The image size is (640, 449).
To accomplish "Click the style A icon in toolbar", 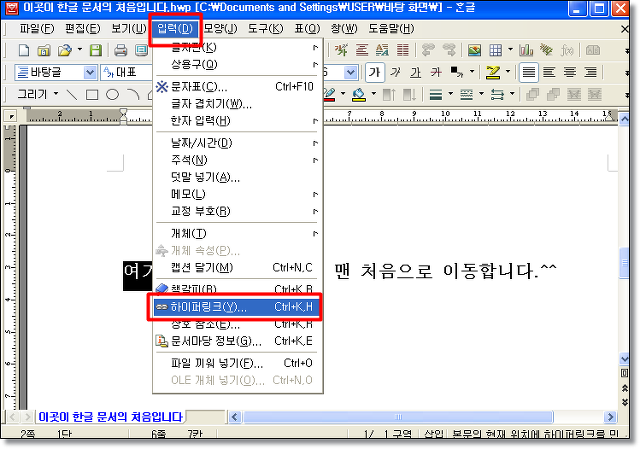I will [x=382, y=50].
